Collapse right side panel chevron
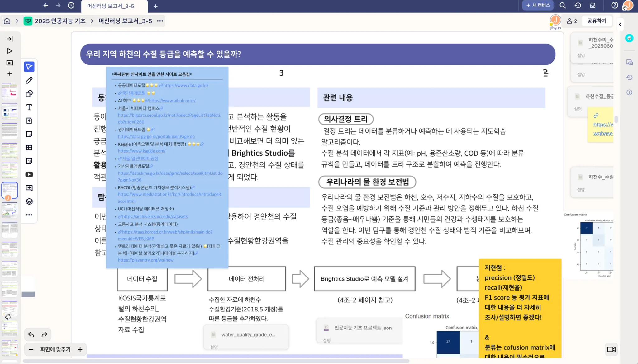The image size is (638, 364). tap(620, 24)
